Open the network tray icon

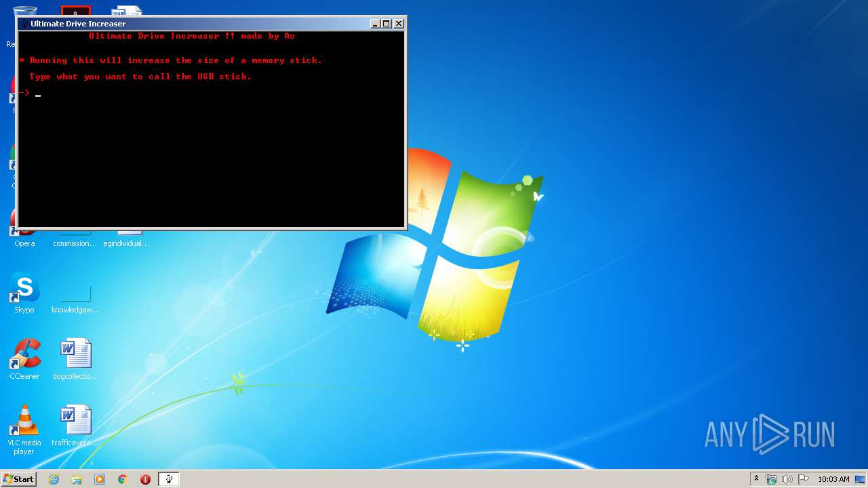click(x=771, y=479)
